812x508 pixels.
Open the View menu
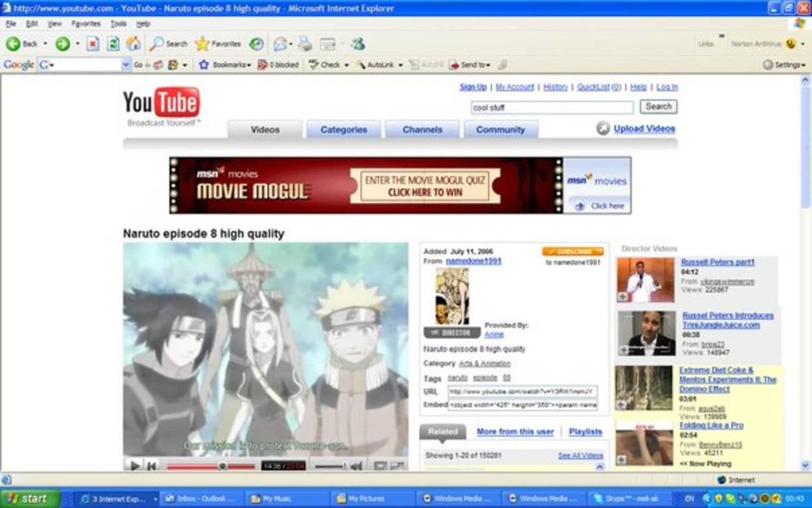(x=54, y=24)
